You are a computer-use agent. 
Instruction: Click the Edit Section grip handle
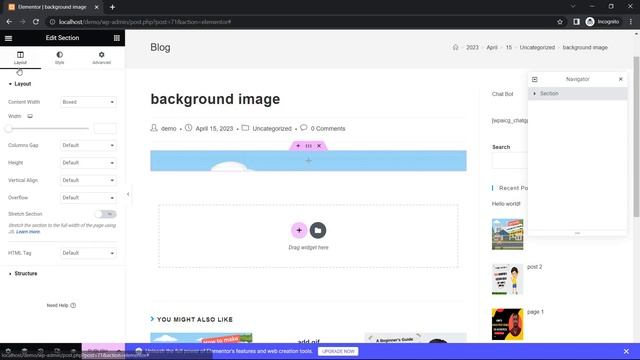click(309, 146)
